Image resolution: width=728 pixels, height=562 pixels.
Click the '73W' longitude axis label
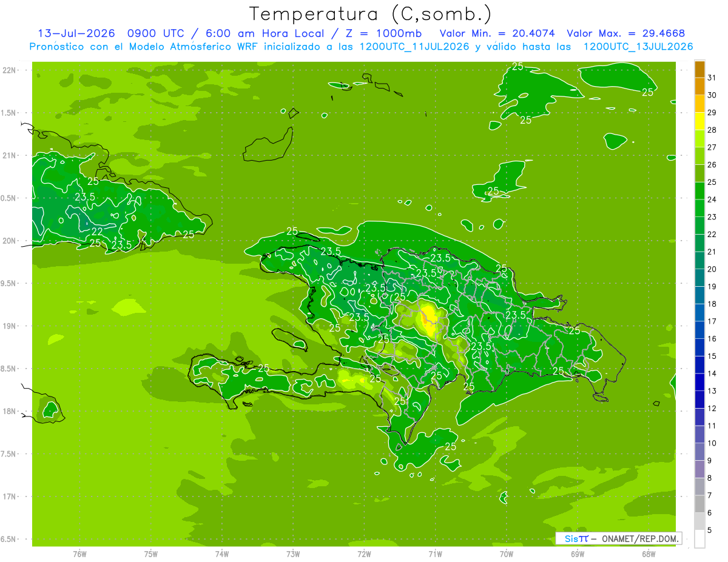[293, 554]
